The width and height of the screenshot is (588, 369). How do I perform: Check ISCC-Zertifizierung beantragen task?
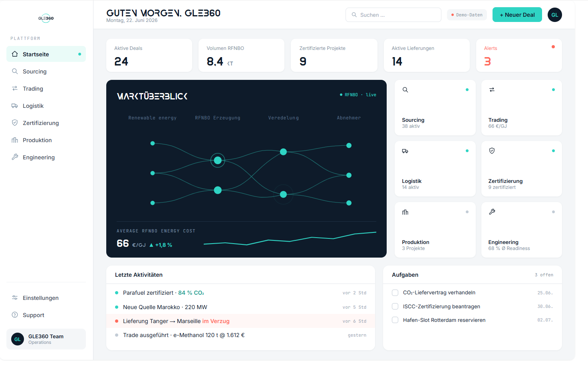click(395, 306)
